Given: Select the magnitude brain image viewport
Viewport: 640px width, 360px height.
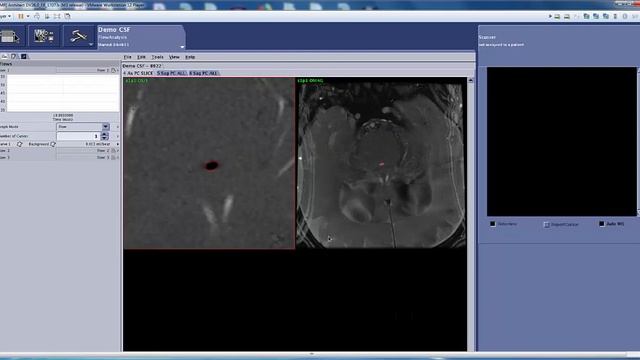Looking at the screenshot, I should pyautogui.click(x=381, y=163).
